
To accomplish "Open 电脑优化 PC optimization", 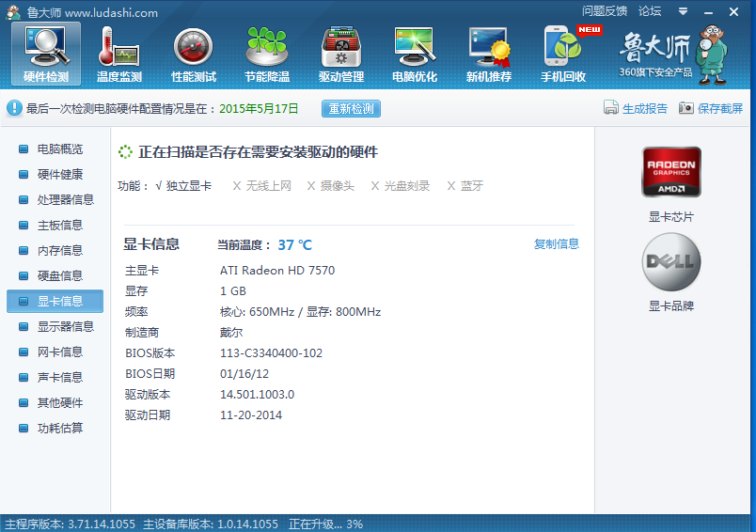I will (415, 55).
